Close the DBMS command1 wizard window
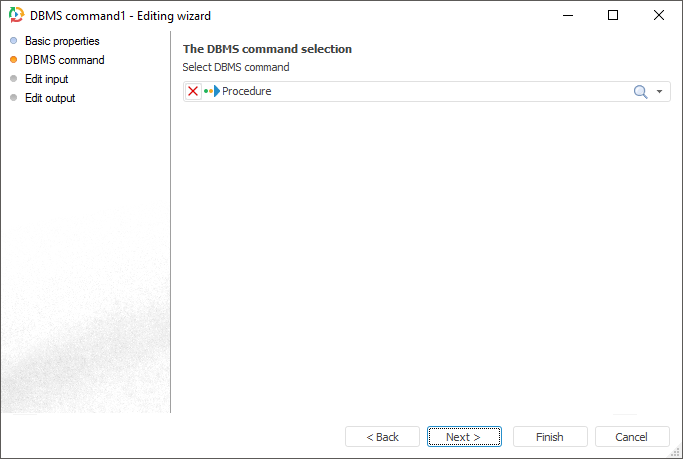The image size is (683, 459). coord(659,16)
